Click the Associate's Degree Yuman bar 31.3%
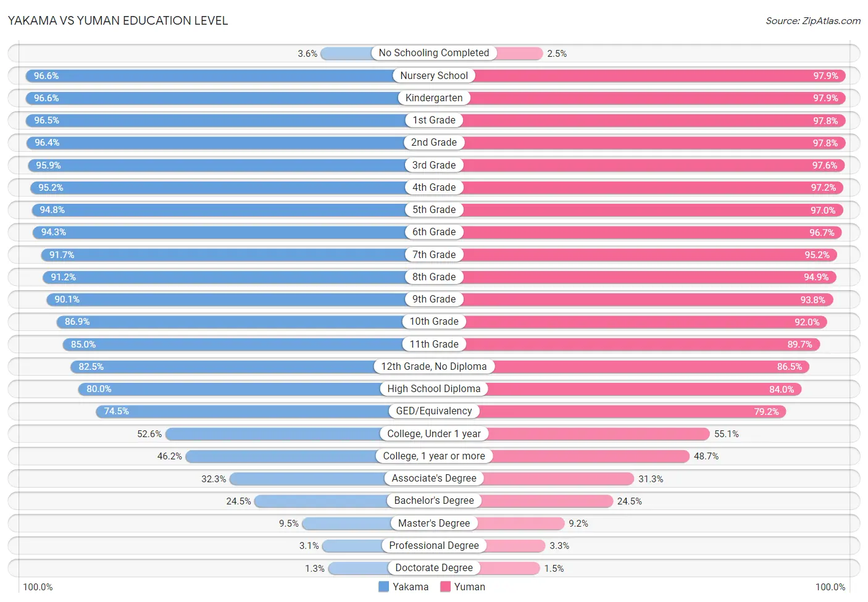 coord(534,479)
